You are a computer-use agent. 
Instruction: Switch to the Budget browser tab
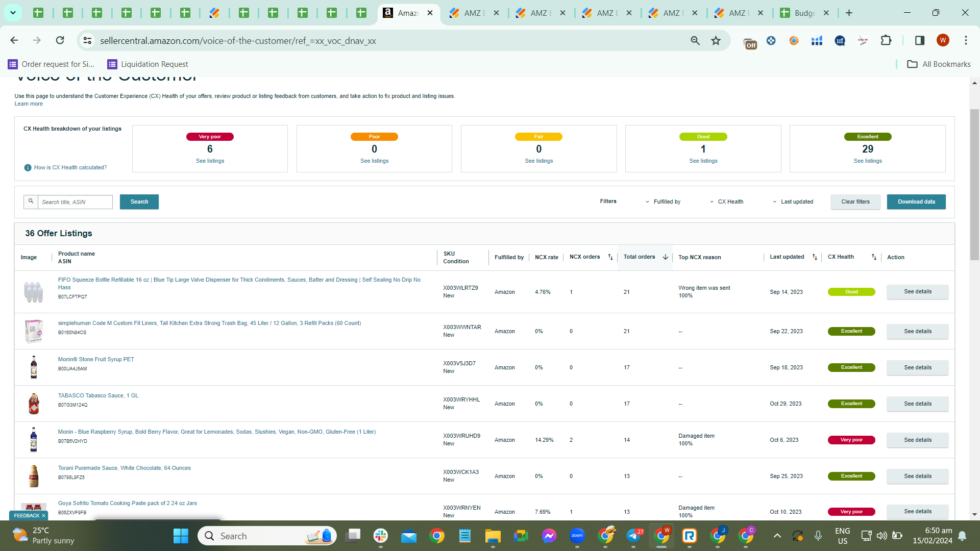(x=805, y=13)
